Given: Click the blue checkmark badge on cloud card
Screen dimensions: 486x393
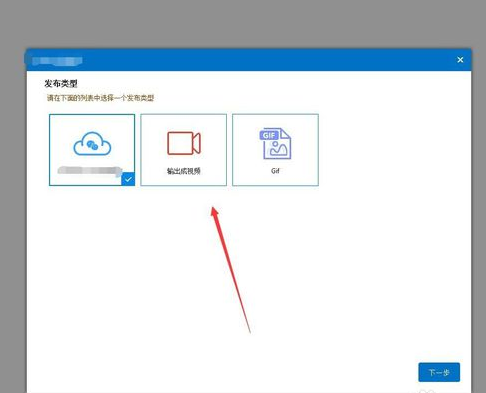Looking at the screenshot, I should click(128, 179).
